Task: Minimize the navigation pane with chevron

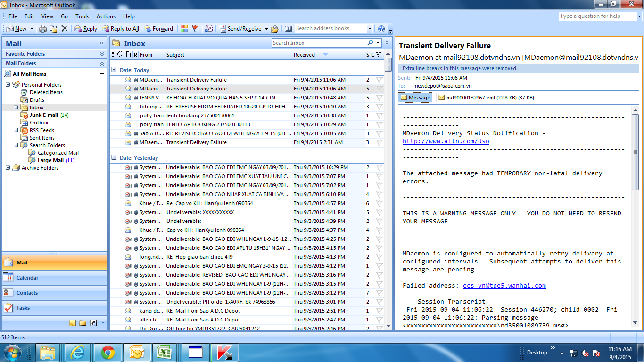Action: [101, 43]
